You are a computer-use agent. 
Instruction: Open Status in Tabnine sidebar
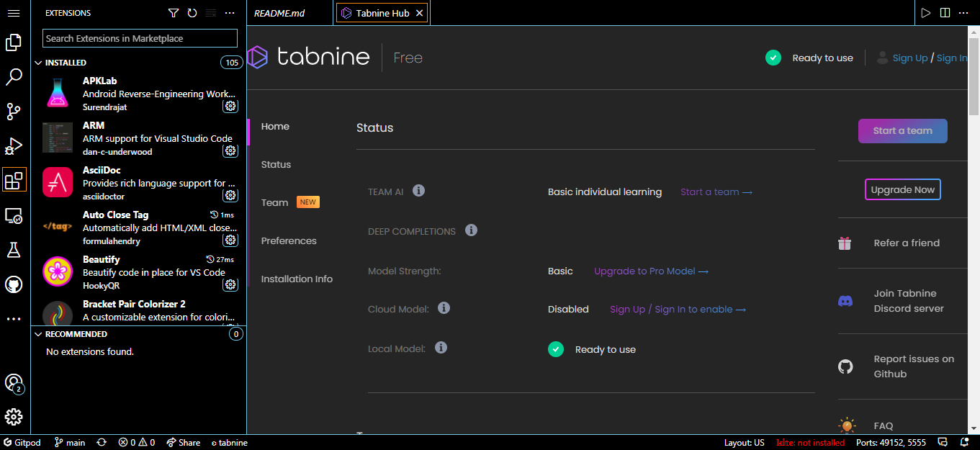tap(276, 164)
